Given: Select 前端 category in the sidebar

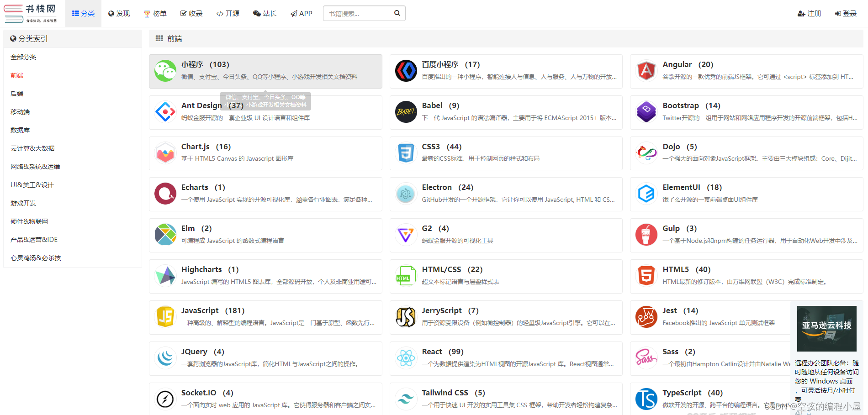Looking at the screenshot, I should [x=17, y=75].
